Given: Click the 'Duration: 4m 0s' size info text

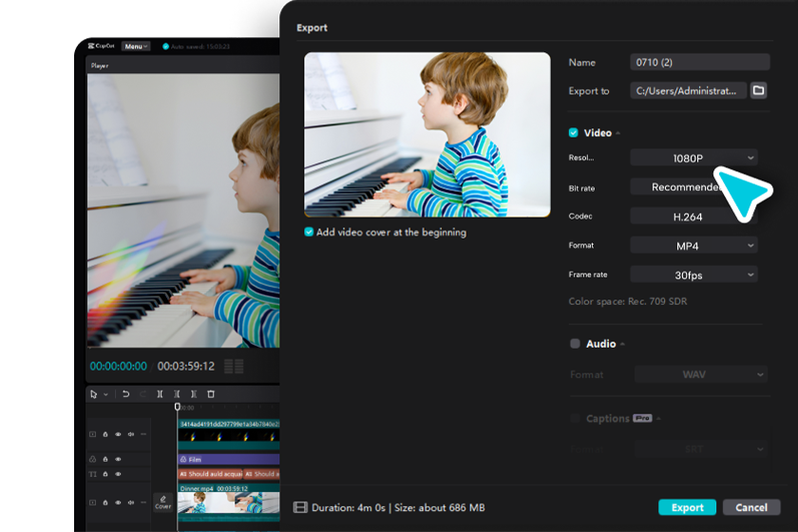Looking at the screenshot, I should [398, 507].
